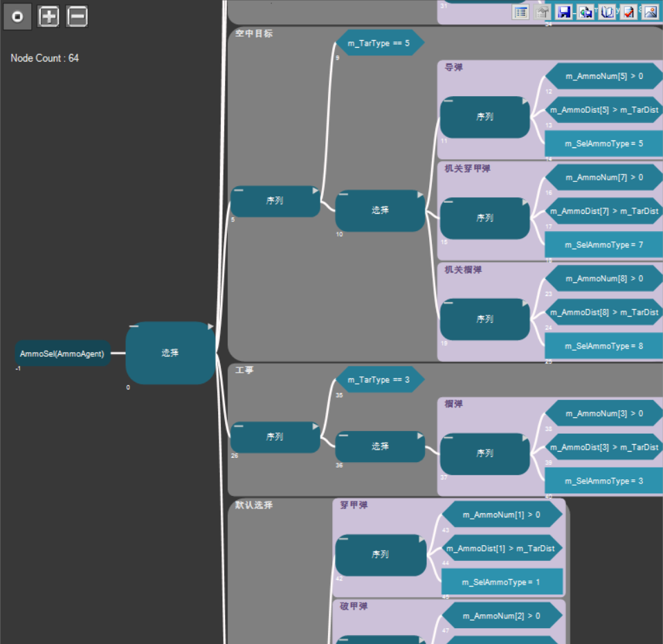Select the m_TarType == 3 condition node
The width and height of the screenshot is (663, 644).
coord(379,380)
